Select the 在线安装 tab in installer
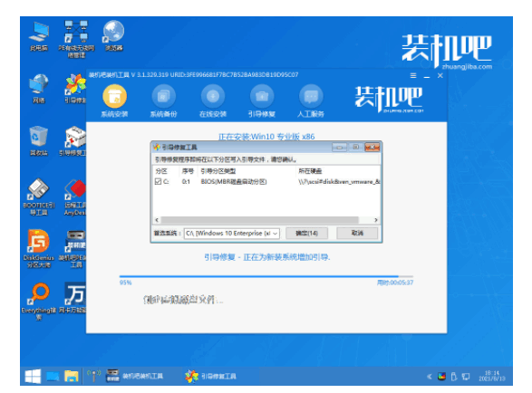The height and width of the screenshot is (393, 532). (x=213, y=101)
